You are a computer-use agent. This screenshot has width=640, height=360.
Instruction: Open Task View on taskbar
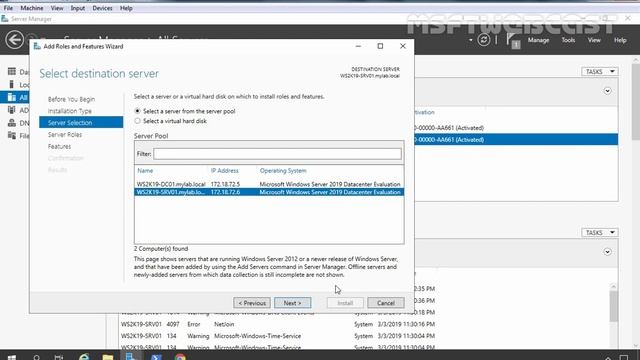click(x=59, y=357)
